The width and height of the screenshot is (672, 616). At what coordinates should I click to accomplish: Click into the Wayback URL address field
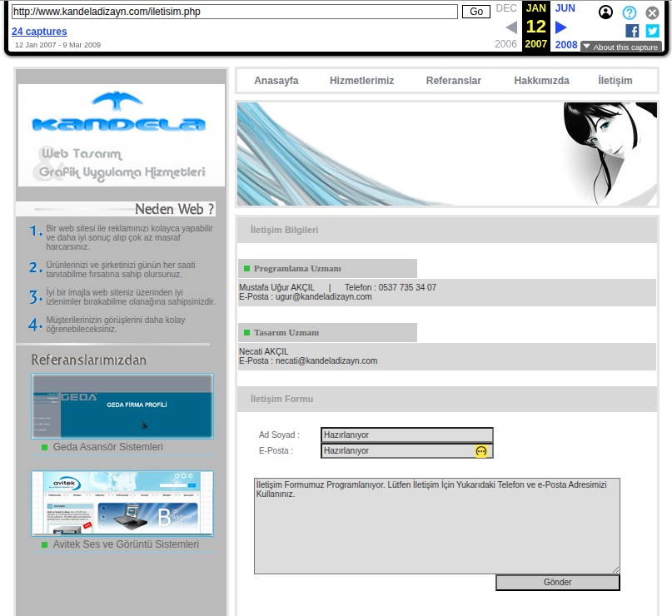click(x=234, y=12)
